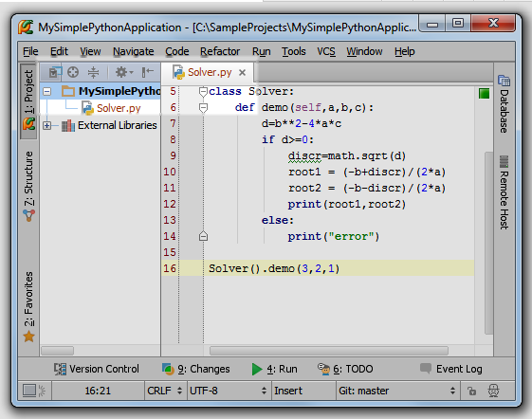
Task: Click the Database icon on right bar
Action: pyautogui.click(x=504, y=81)
